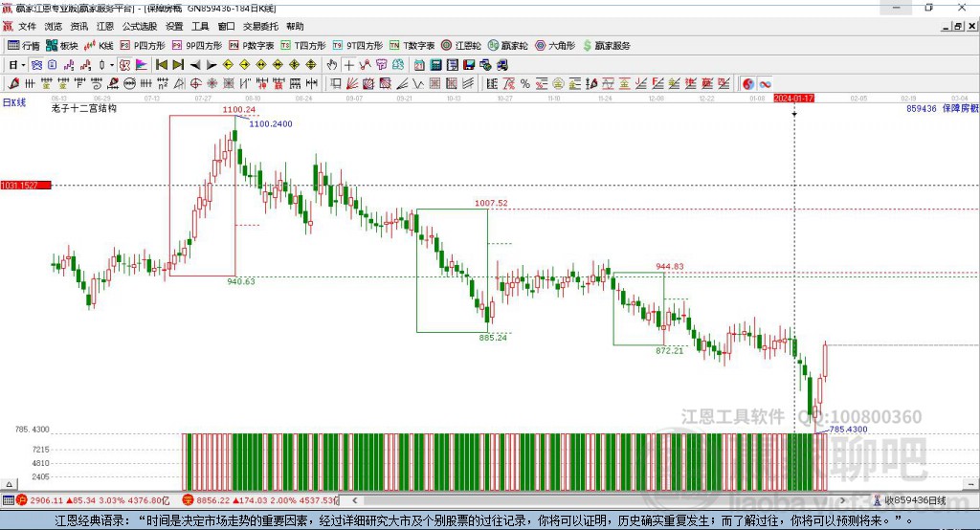Open the 六角形 hexagon tool
Viewport: 980px width, 530px height.
click(x=555, y=46)
